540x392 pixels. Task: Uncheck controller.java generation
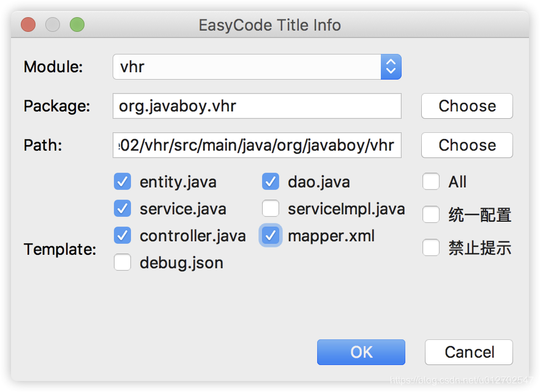122,235
